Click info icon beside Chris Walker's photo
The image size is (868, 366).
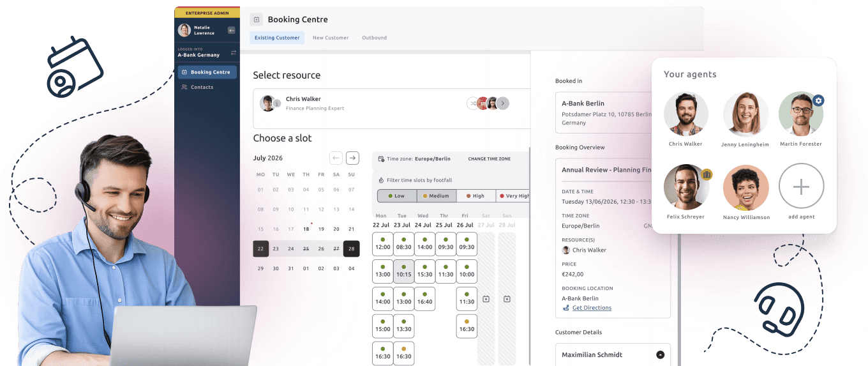point(277,103)
